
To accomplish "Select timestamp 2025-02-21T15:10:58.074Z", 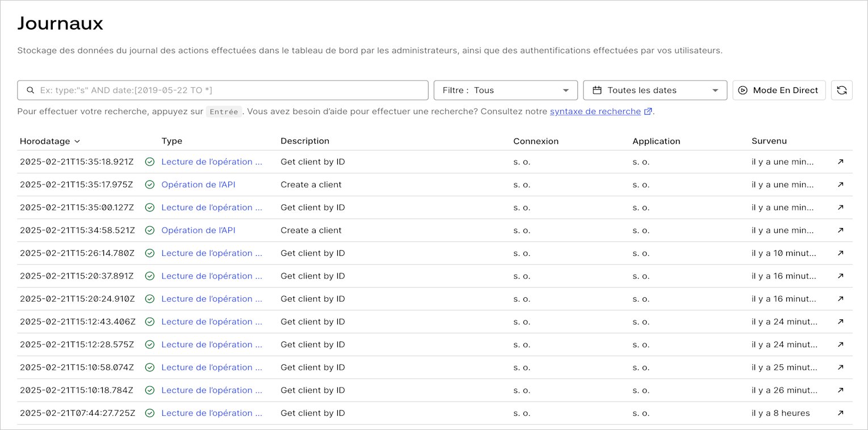I will [x=77, y=367].
